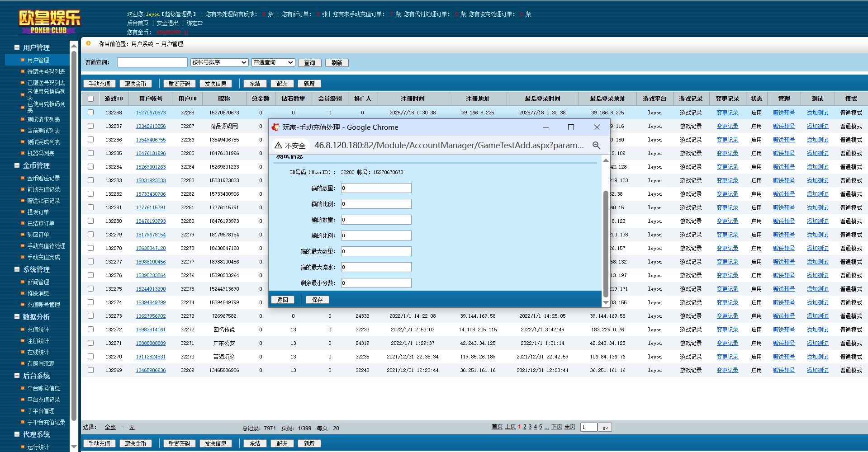The width and height of the screenshot is (868, 452).
Task: Collapse the 金币管理 sidebar section
Action: click(17, 165)
